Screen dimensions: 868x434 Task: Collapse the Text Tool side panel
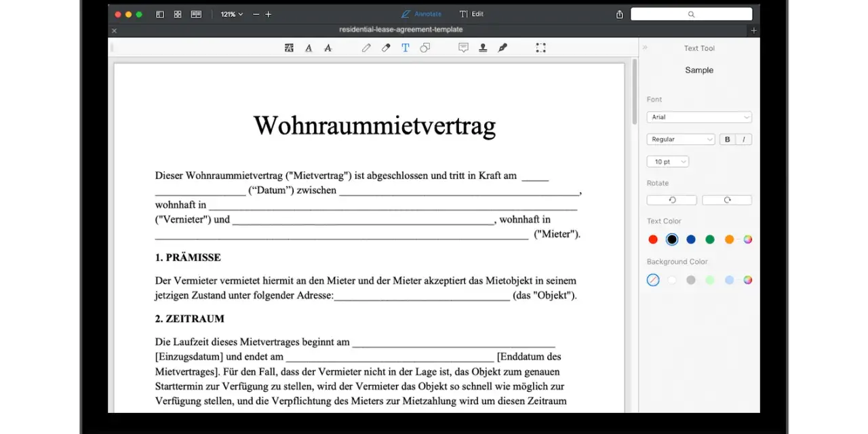point(645,47)
